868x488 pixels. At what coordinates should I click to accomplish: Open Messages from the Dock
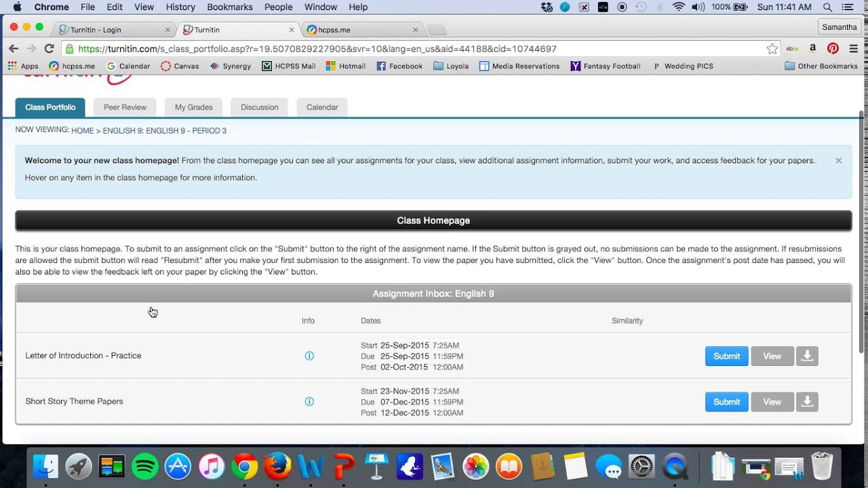click(x=608, y=466)
